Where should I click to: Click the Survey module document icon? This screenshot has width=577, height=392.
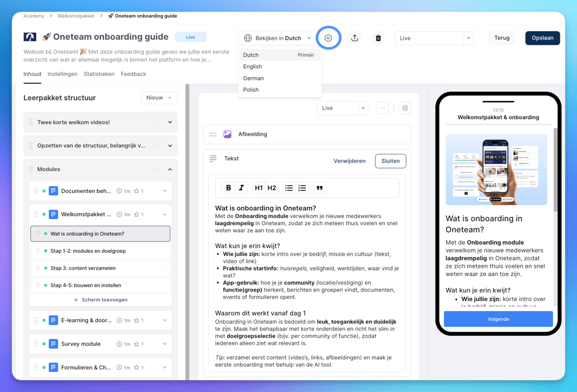tap(53, 344)
